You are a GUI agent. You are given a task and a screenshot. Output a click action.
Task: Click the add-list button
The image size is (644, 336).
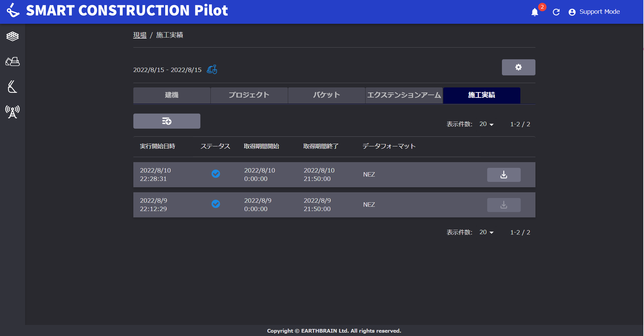click(x=167, y=121)
